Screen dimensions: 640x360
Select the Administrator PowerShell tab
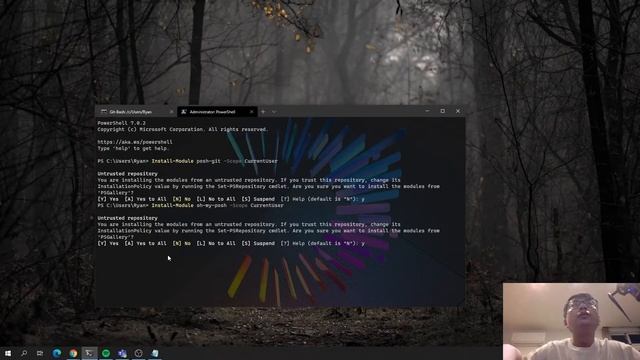click(x=217, y=111)
